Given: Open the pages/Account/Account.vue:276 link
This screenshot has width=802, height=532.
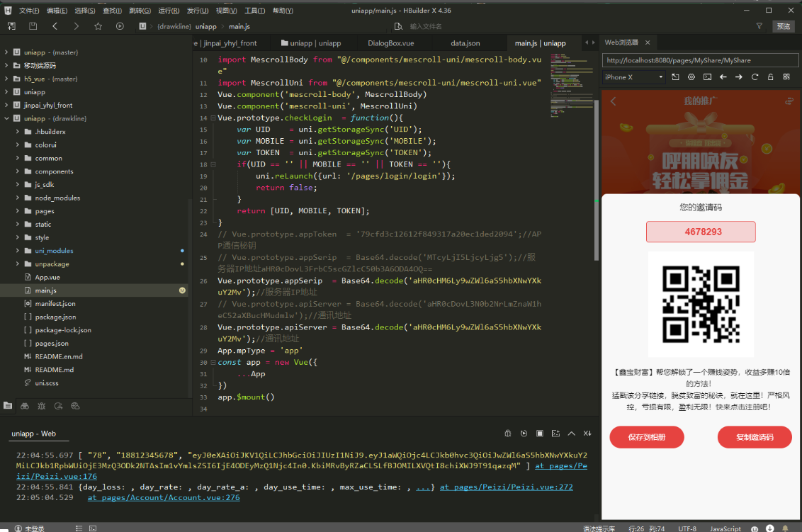Looking at the screenshot, I should point(164,498).
